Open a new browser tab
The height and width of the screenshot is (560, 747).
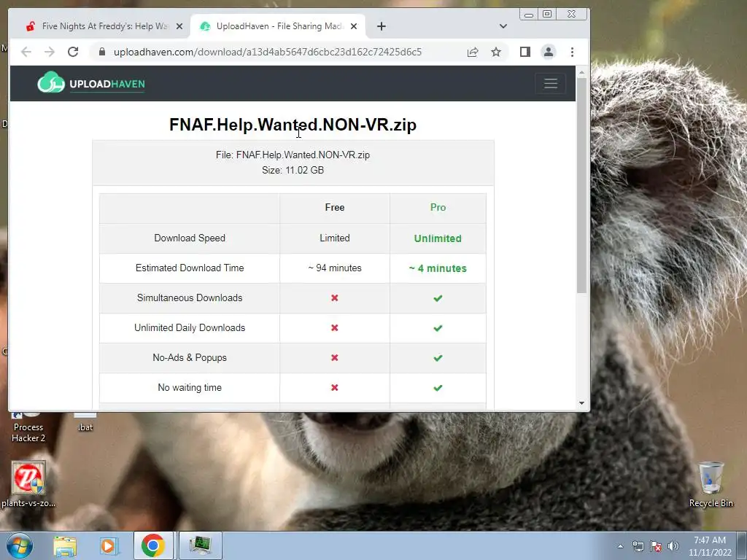[381, 26]
